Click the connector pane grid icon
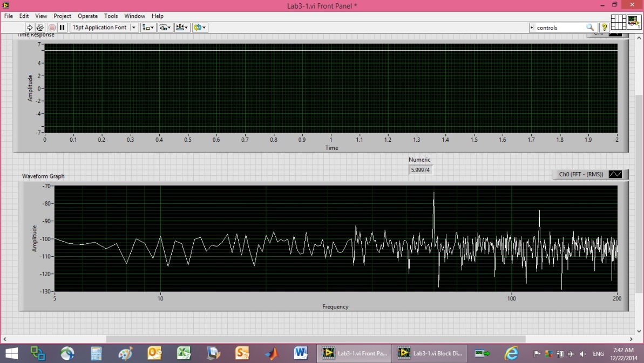 [619, 22]
